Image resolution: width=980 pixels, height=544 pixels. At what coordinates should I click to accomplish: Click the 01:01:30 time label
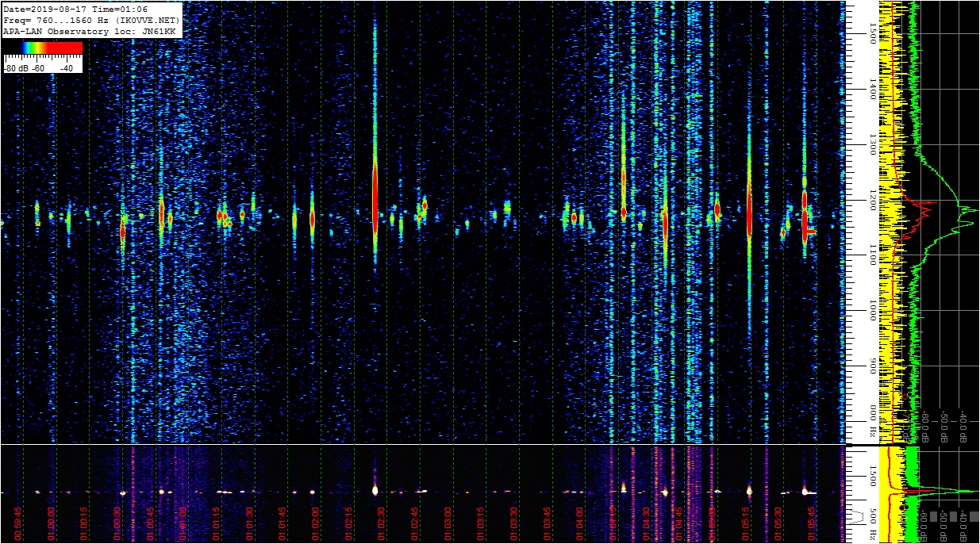coord(249,524)
